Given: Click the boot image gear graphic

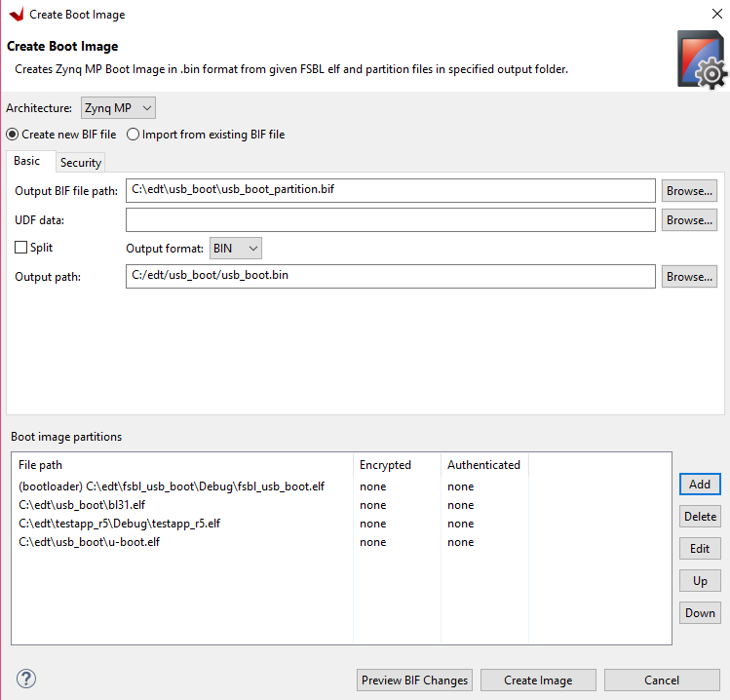Looking at the screenshot, I should click(702, 59).
